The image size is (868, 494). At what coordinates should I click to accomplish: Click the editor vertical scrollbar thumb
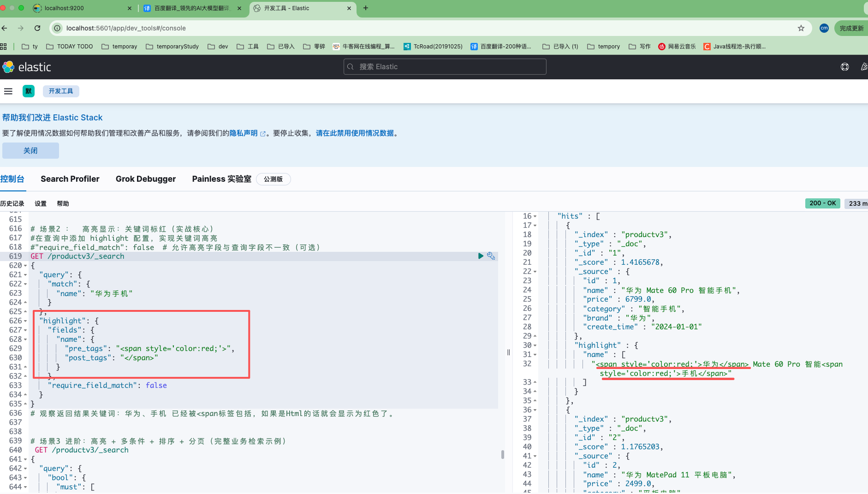(x=502, y=454)
